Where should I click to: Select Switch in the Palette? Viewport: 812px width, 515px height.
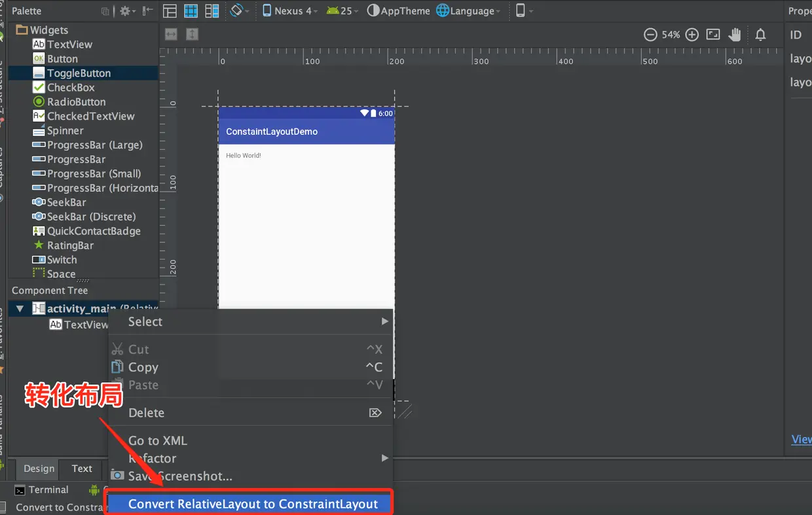point(54,260)
